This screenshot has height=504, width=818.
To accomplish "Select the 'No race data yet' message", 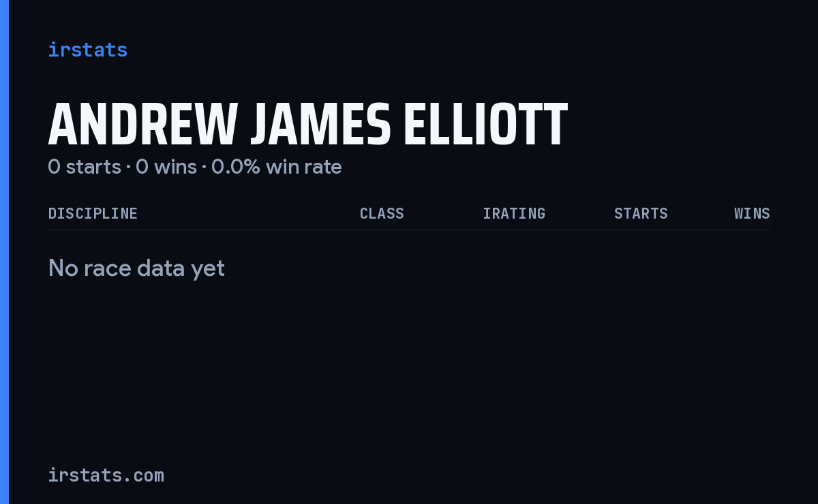I will 136,268.
